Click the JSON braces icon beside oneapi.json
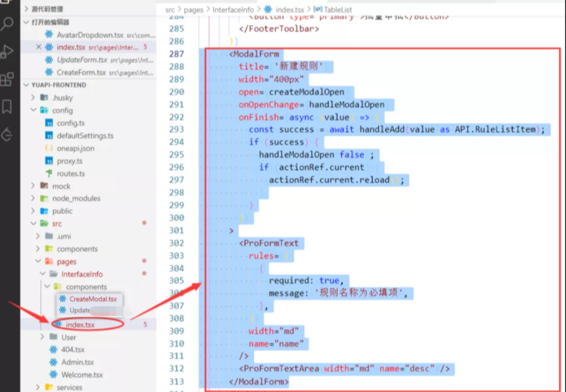 (49, 148)
